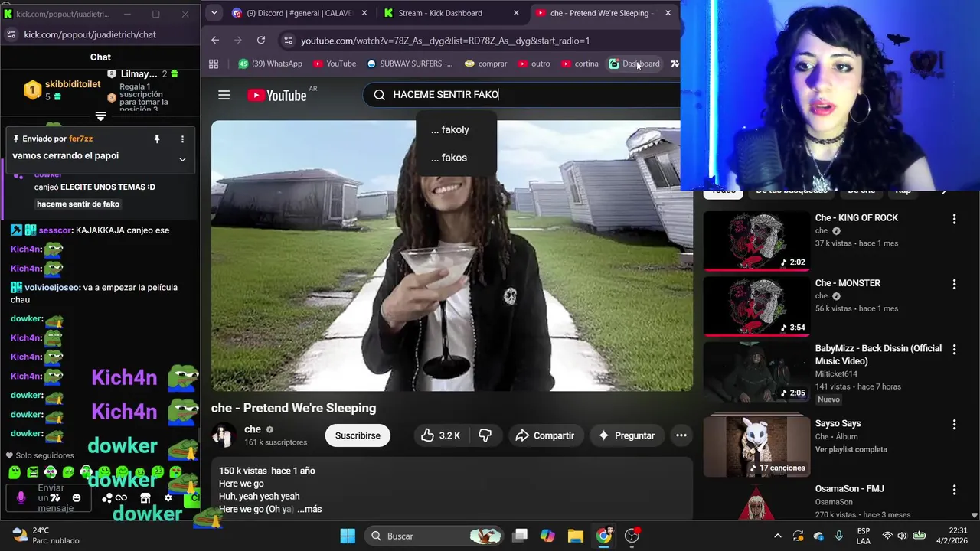The width and height of the screenshot is (980, 551).
Task: View site information icon for kick.com popout
Action: 11,34
